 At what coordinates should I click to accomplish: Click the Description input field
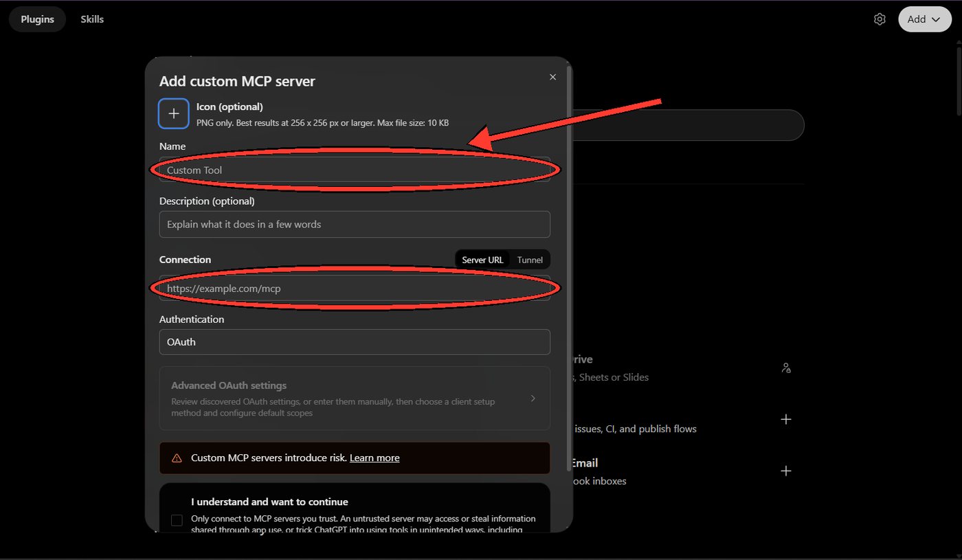coord(355,224)
